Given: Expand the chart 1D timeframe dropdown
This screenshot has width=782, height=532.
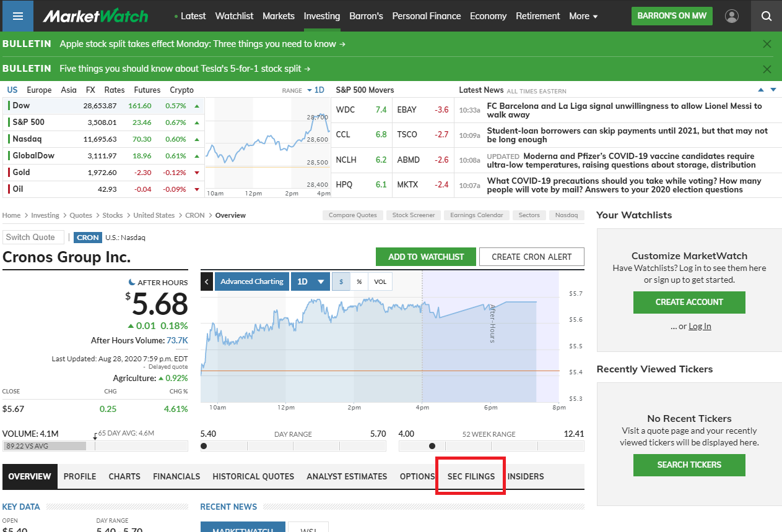Looking at the screenshot, I should [x=310, y=281].
